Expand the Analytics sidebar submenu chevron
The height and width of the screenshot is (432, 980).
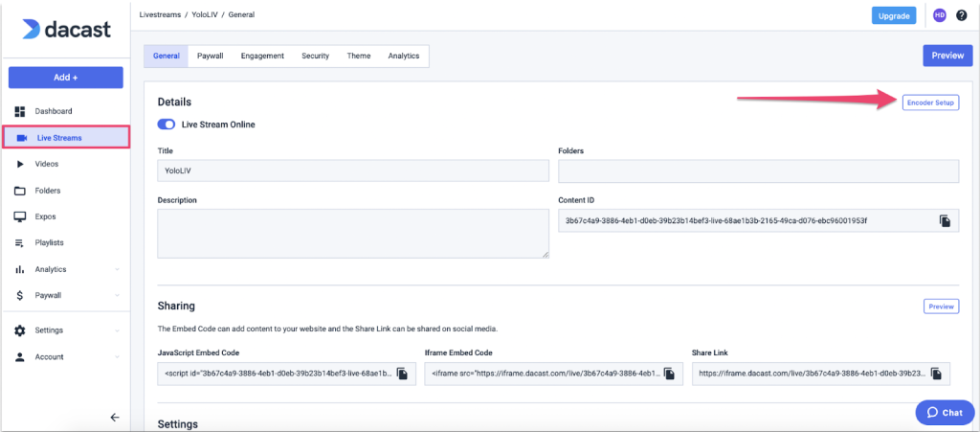coord(117,269)
